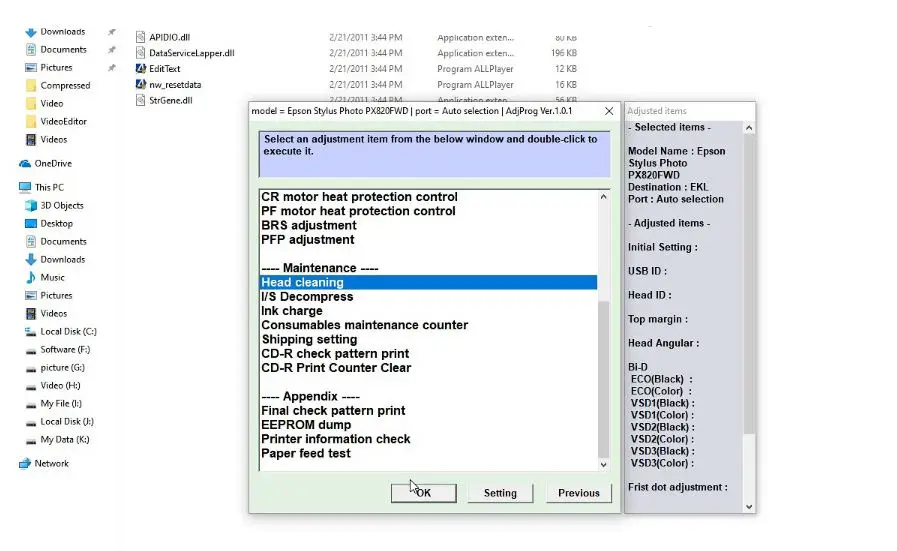Click the adjustment list scrollbar thumb
This screenshot has height=551, width=897.
click(x=603, y=379)
